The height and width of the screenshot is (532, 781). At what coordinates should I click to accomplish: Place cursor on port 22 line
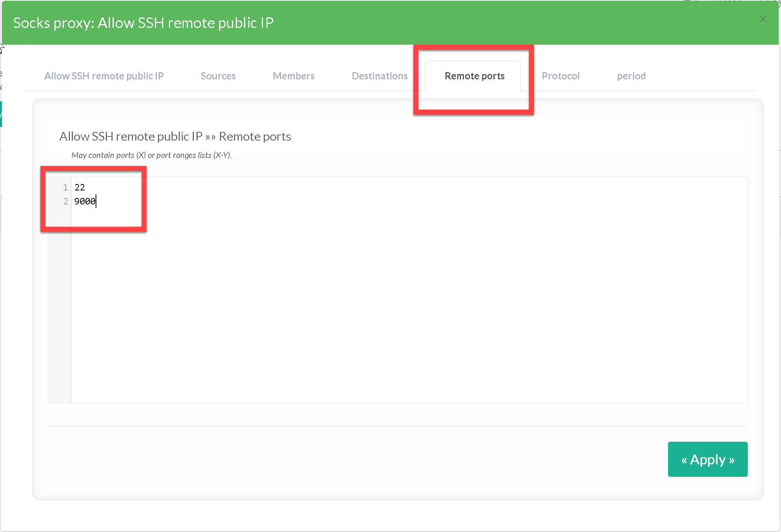click(80, 187)
